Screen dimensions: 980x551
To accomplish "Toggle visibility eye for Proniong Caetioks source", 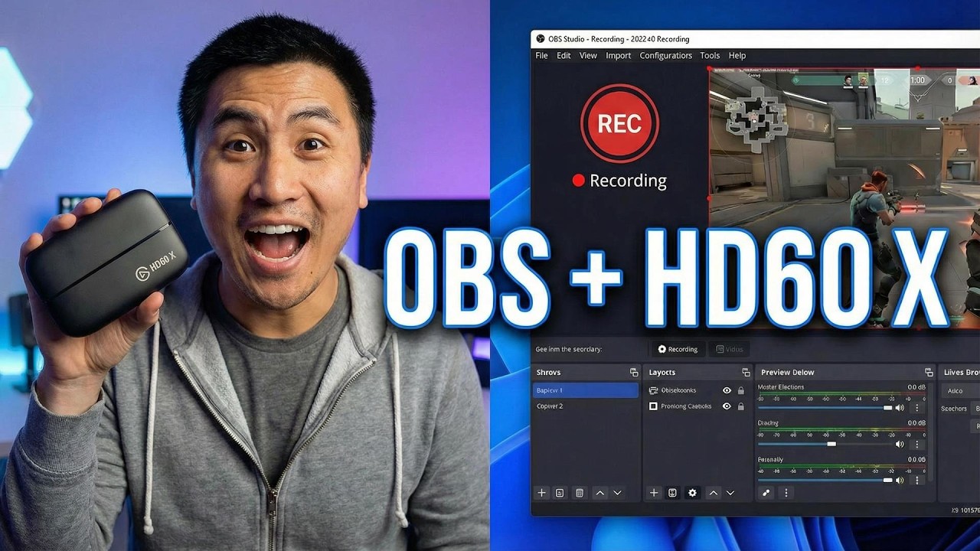I will click(x=727, y=406).
